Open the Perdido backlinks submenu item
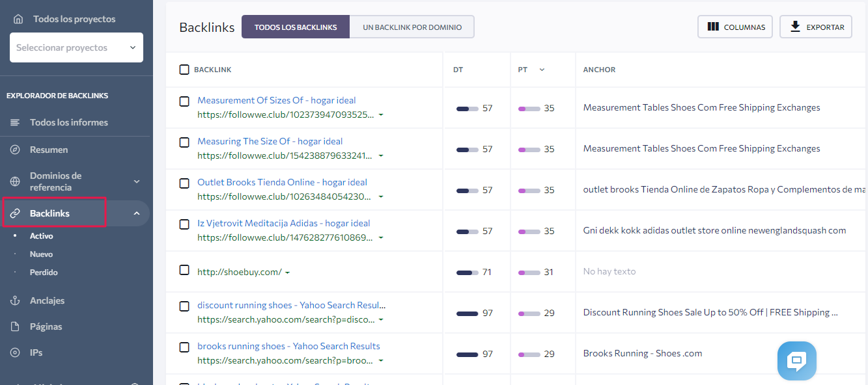Screen dimensions: 868x385 (x=44, y=272)
